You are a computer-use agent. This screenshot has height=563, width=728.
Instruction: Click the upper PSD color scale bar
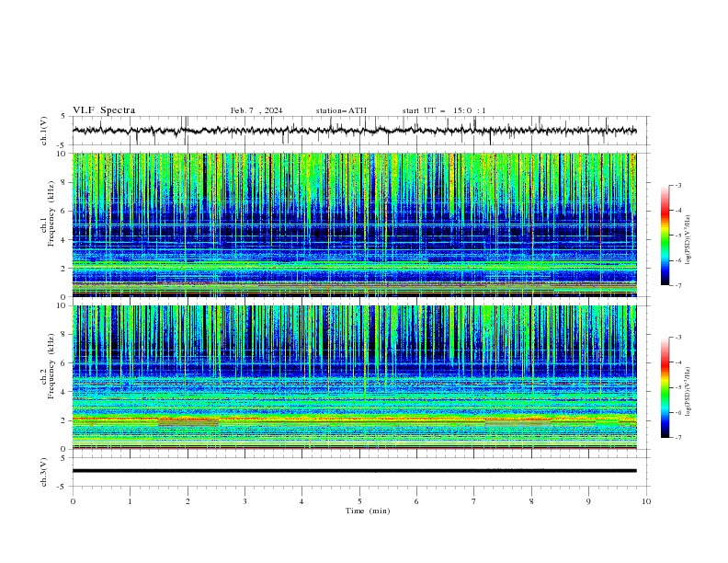point(665,236)
